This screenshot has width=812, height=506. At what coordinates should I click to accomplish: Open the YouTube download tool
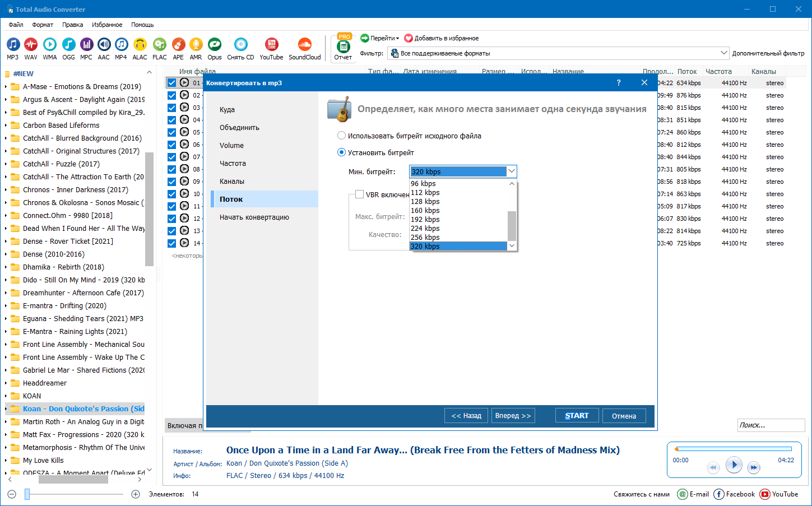(x=271, y=49)
